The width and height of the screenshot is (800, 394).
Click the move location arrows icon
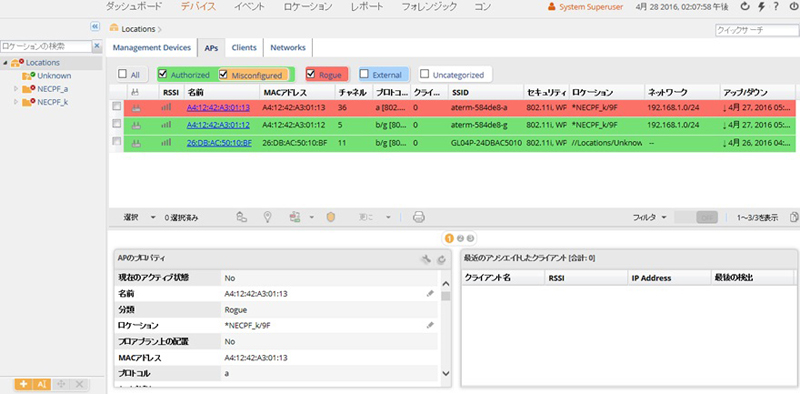pyautogui.click(x=61, y=384)
